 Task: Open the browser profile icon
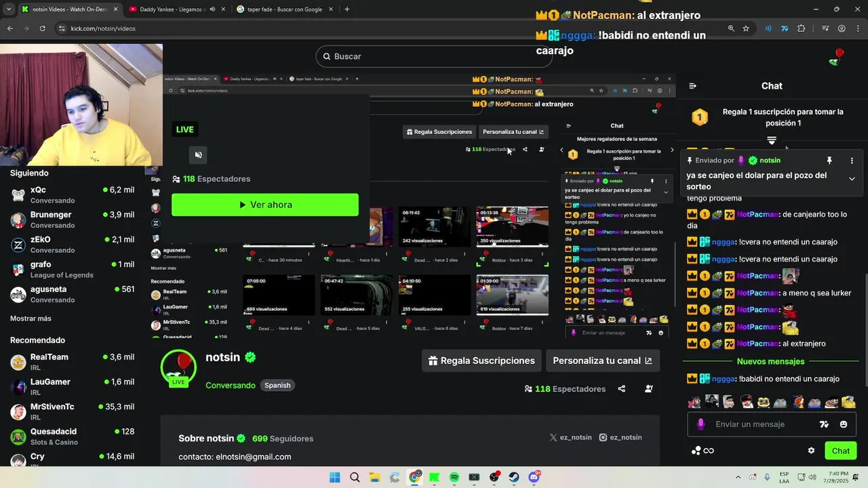[842, 28]
